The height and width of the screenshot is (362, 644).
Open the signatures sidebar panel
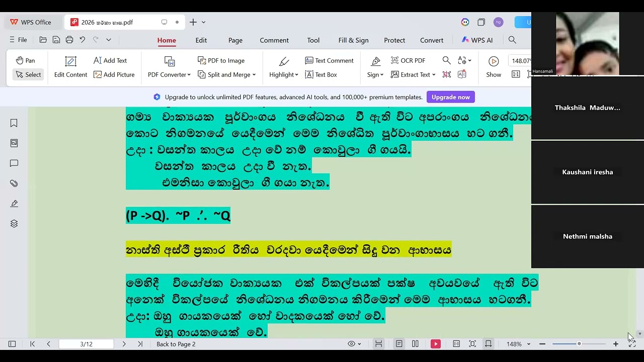click(14, 204)
